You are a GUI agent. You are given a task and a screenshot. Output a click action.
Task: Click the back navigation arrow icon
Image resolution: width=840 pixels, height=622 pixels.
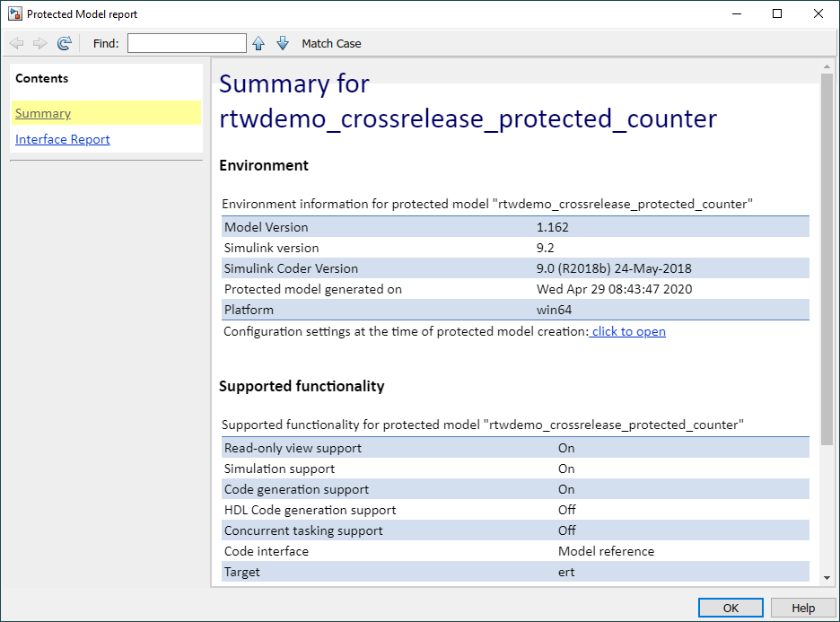[17, 43]
